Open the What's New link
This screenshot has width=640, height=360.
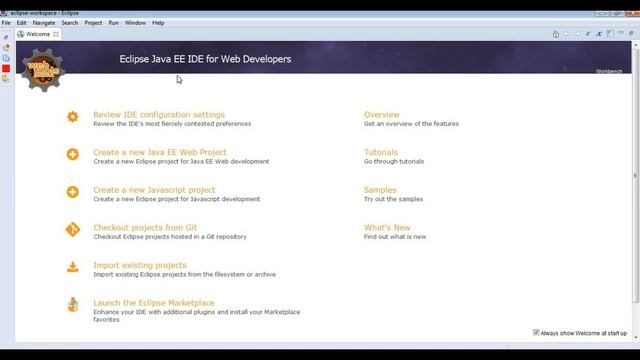[387, 227]
